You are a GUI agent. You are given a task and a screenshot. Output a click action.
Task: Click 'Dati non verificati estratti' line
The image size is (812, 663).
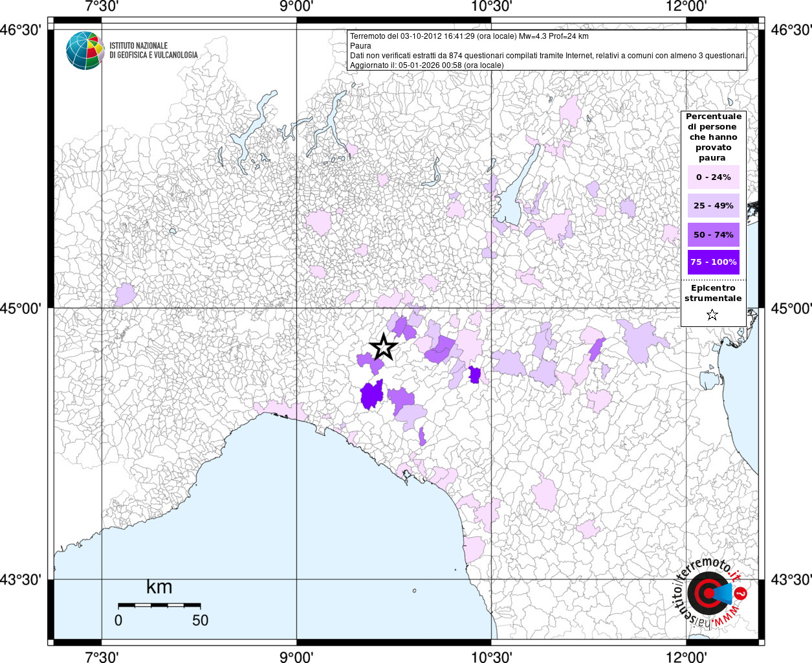548,56
